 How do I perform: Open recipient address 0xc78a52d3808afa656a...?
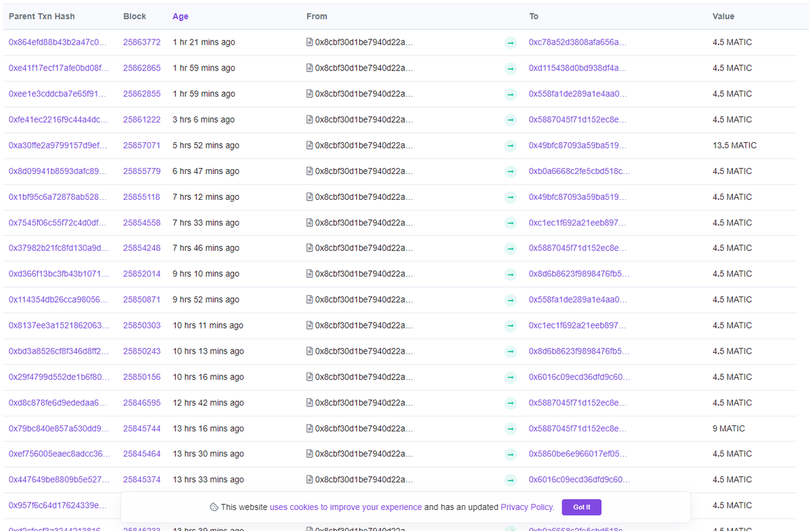click(x=578, y=42)
